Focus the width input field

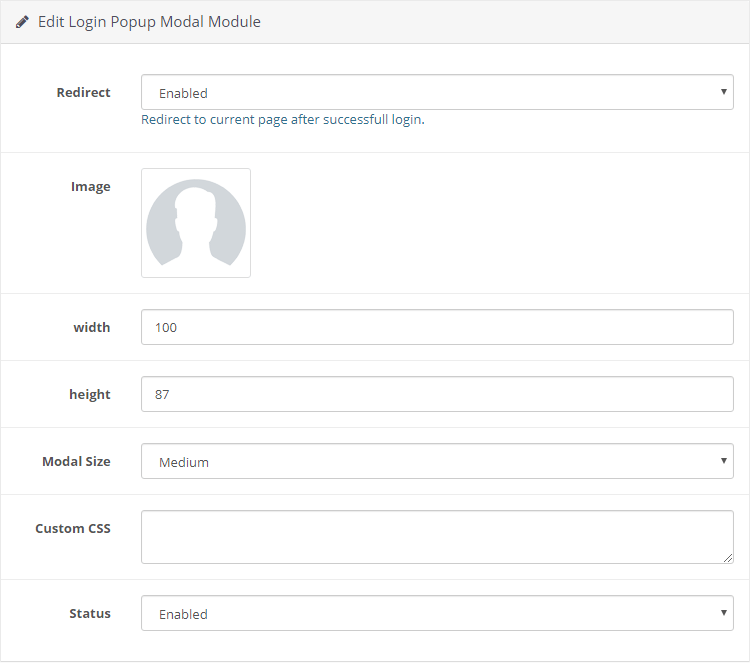437,327
